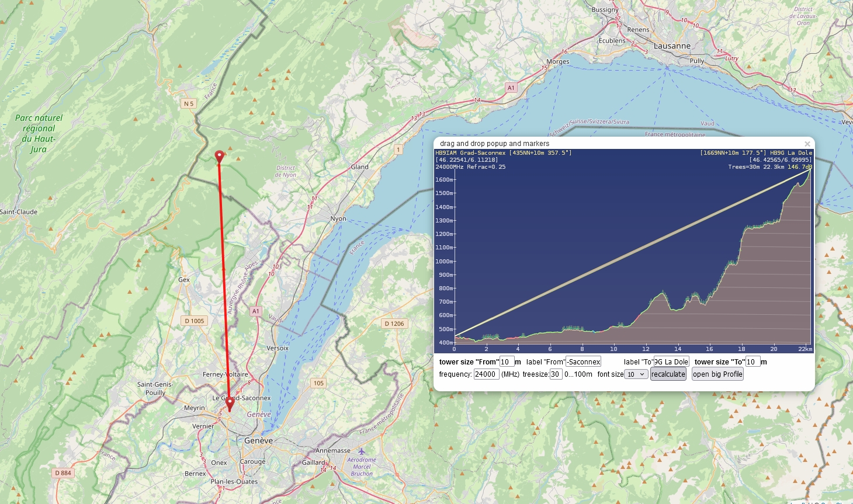Close the elevation profile popup
Screen dimensions: 853x504
coord(807,144)
